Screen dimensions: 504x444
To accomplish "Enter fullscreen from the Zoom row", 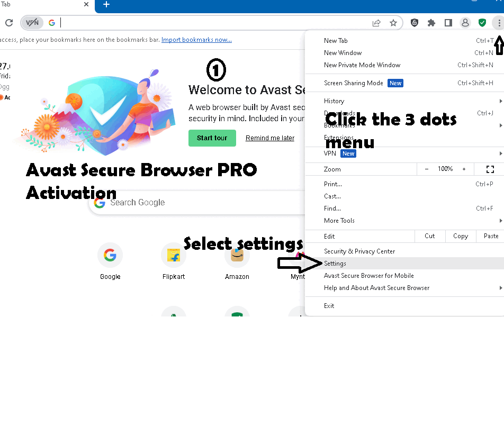I will (x=490, y=169).
